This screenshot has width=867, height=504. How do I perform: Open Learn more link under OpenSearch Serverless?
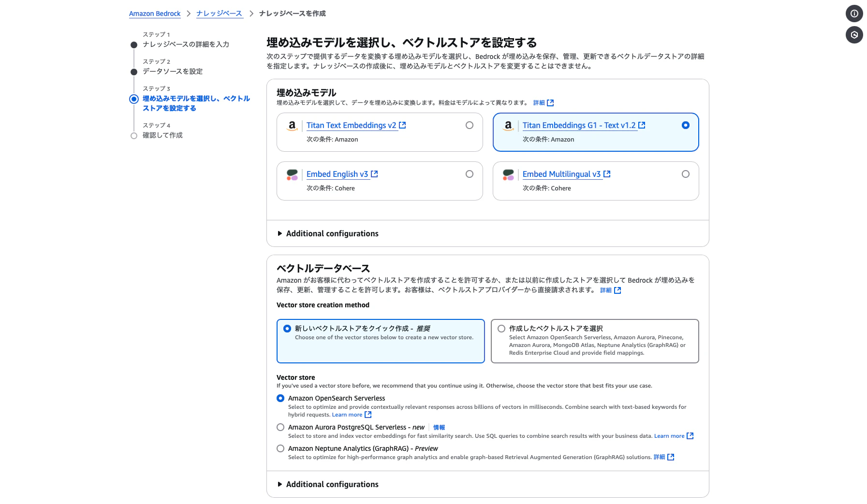(x=347, y=415)
